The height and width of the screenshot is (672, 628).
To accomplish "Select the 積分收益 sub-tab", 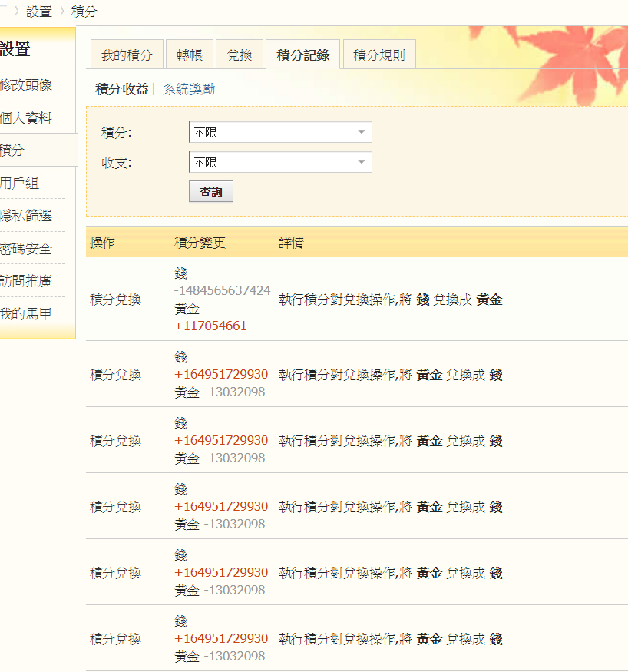I will (121, 89).
